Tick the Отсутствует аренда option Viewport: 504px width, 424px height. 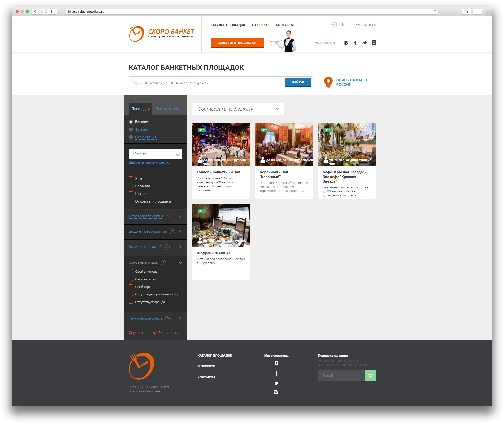coord(131,302)
